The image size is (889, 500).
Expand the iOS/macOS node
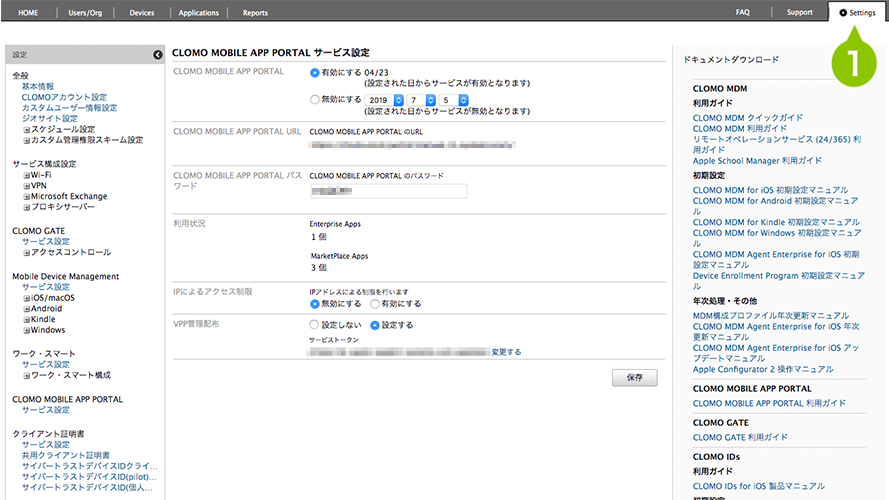pos(26,298)
